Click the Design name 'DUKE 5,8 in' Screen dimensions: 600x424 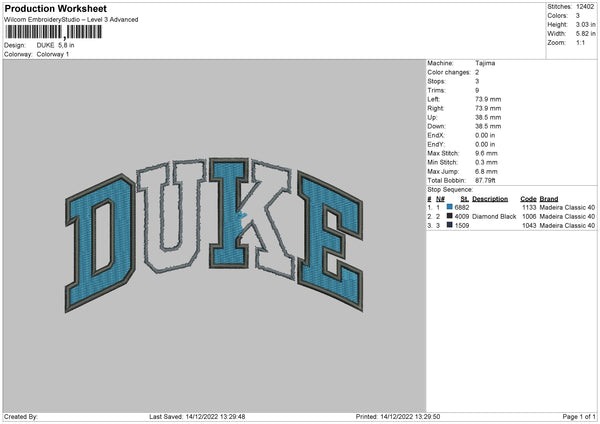coord(55,45)
